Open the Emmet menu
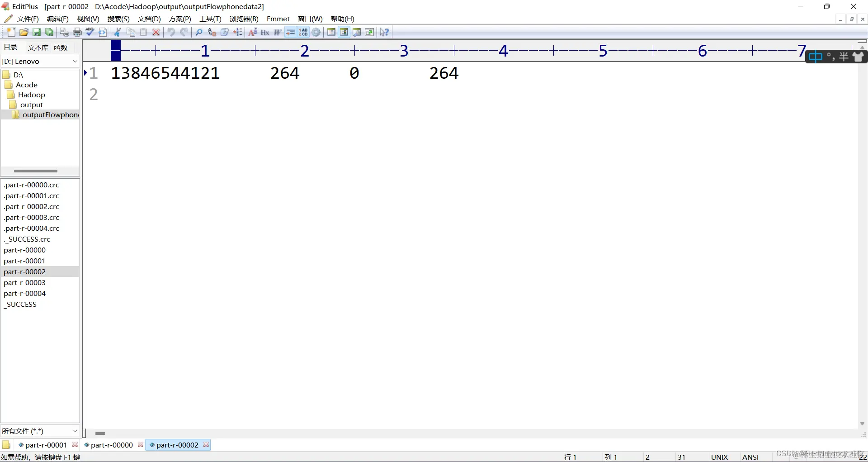The width and height of the screenshot is (868, 462). (278, 19)
